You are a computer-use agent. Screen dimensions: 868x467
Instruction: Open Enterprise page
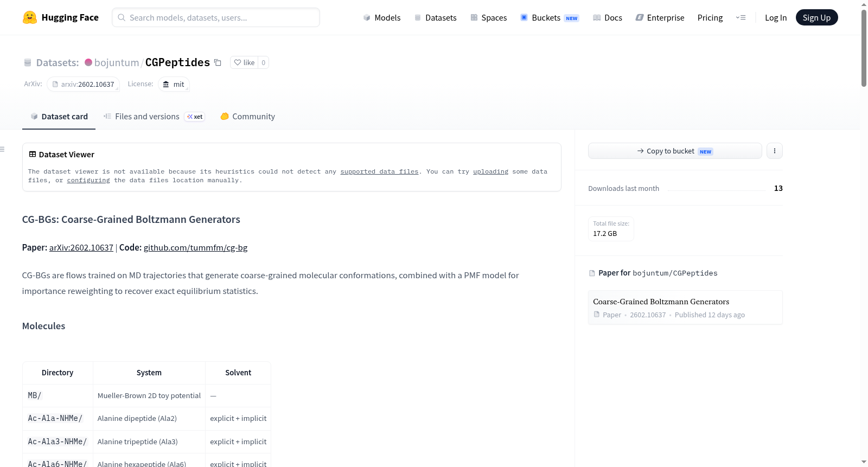coord(660,17)
